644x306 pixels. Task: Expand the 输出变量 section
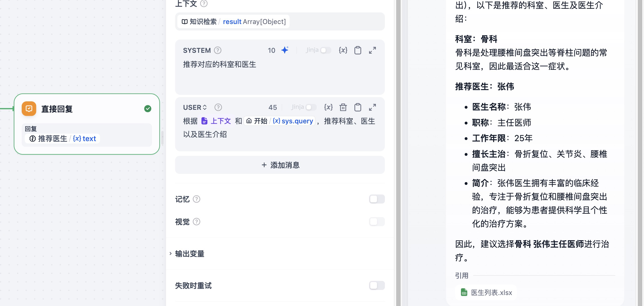[189, 254]
